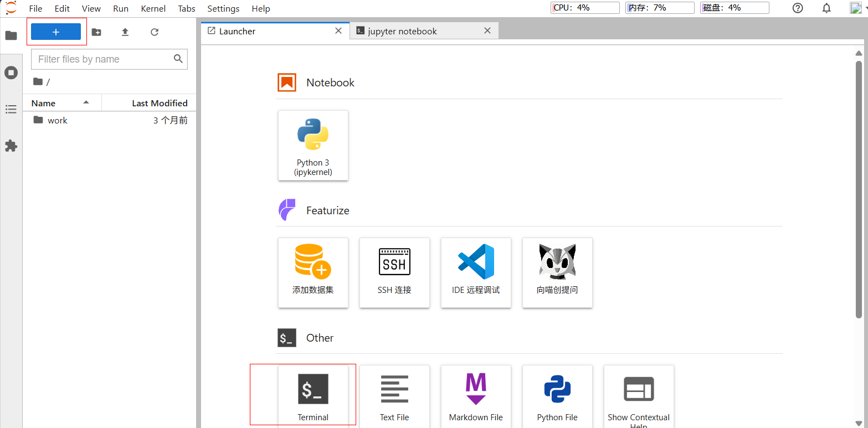Screen dimensions: 868x428
Task: Open the Help menu
Action: coord(261,8)
